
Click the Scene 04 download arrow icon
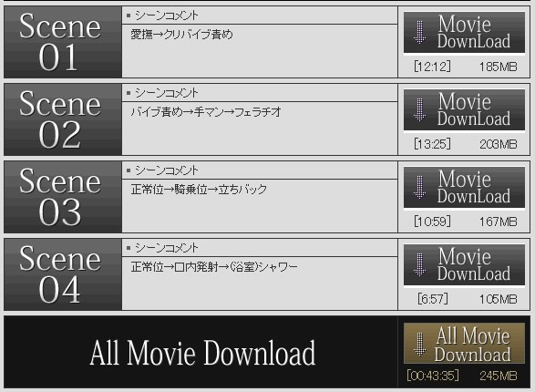(x=419, y=264)
